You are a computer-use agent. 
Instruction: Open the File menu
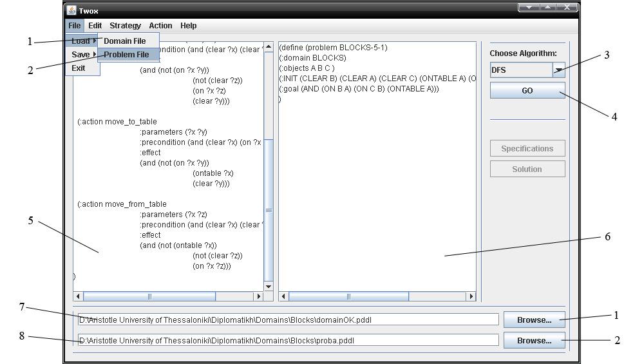coord(74,26)
